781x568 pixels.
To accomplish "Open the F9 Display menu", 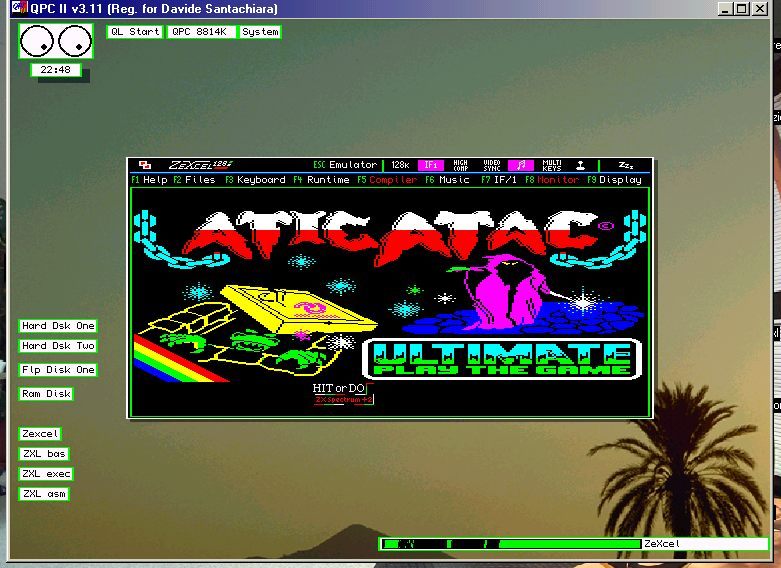I will coord(614,180).
